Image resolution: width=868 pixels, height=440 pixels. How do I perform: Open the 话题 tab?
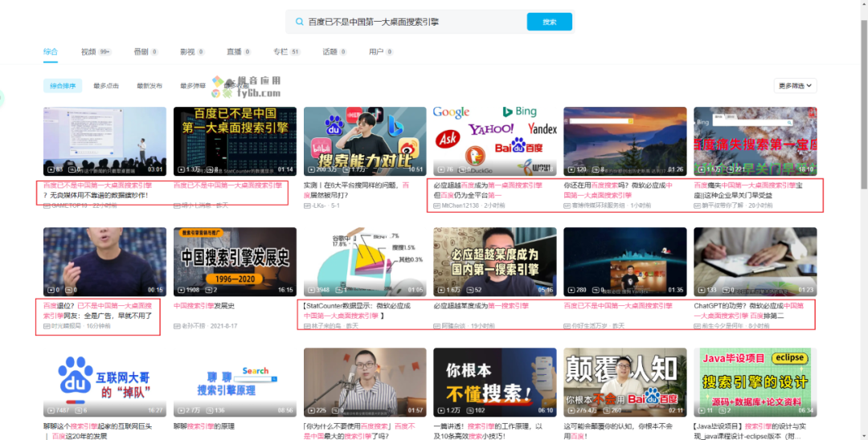click(x=335, y=51)
